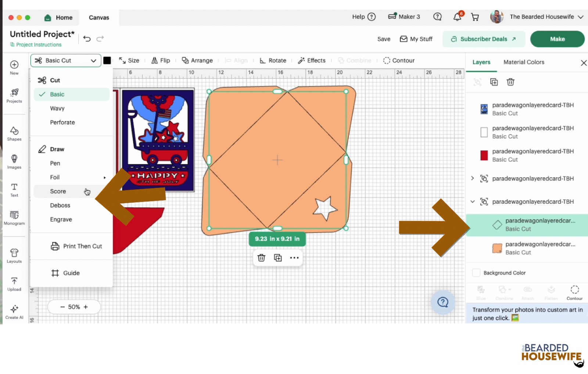Open the Images library

point(14,162)
